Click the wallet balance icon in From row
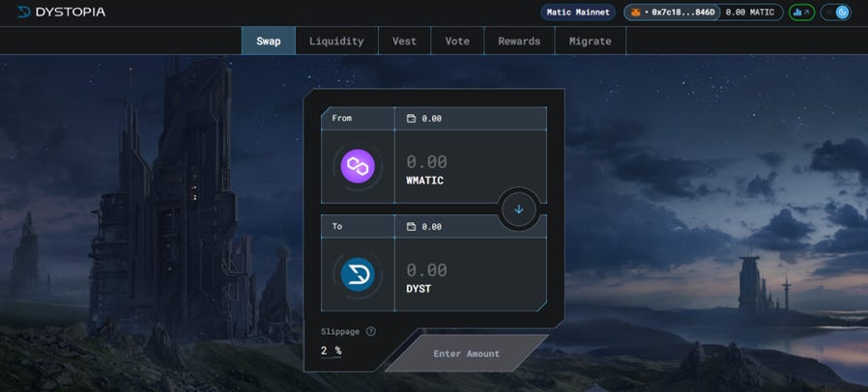 point(411,119)
